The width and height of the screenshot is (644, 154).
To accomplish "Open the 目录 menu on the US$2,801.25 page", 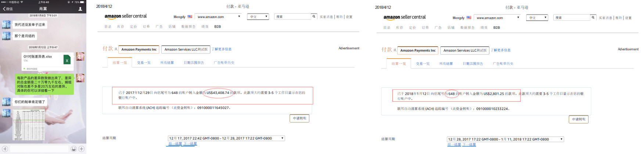I will tap(387, 28).
